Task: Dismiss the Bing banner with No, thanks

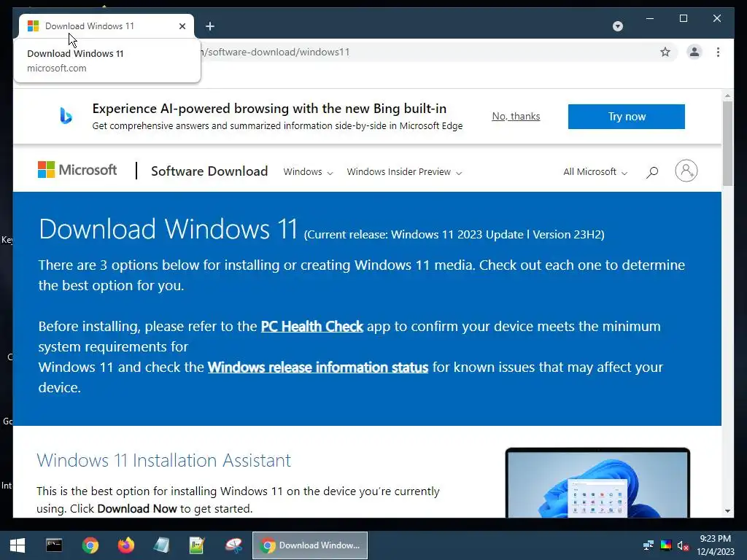Action: (x=516, y=116)
